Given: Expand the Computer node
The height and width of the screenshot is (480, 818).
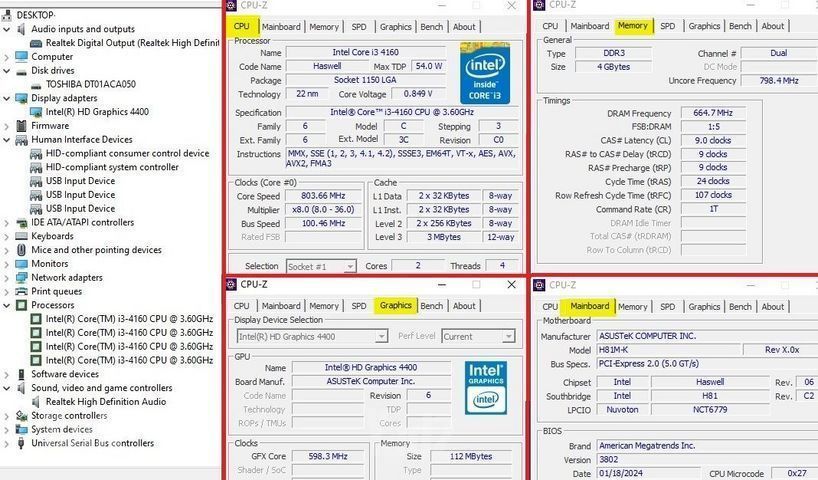Looking at the screenshot, I should [x=7, y=57].
